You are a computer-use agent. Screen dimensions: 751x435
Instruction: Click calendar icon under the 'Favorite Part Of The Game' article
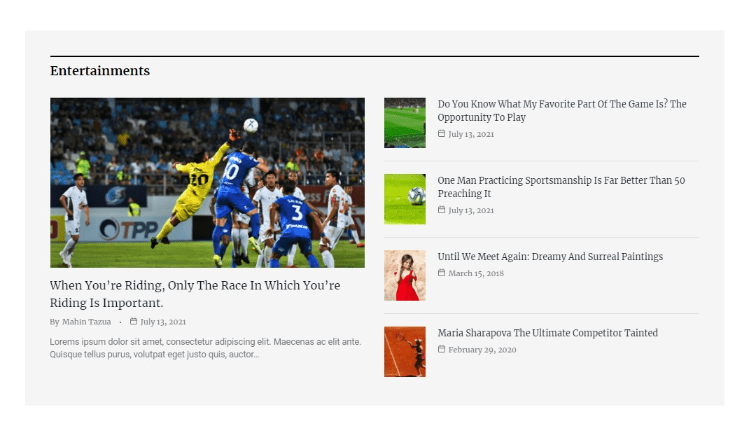(x=442, y=134)
